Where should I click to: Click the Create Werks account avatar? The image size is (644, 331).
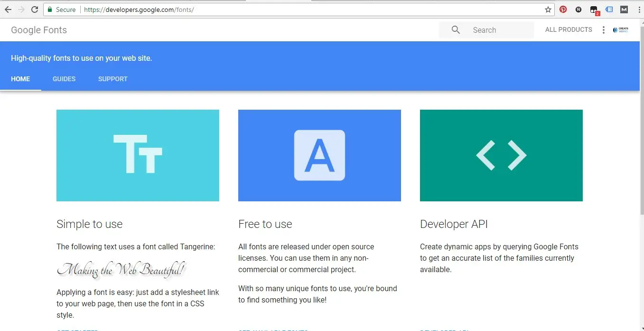[x=620, y=29]
